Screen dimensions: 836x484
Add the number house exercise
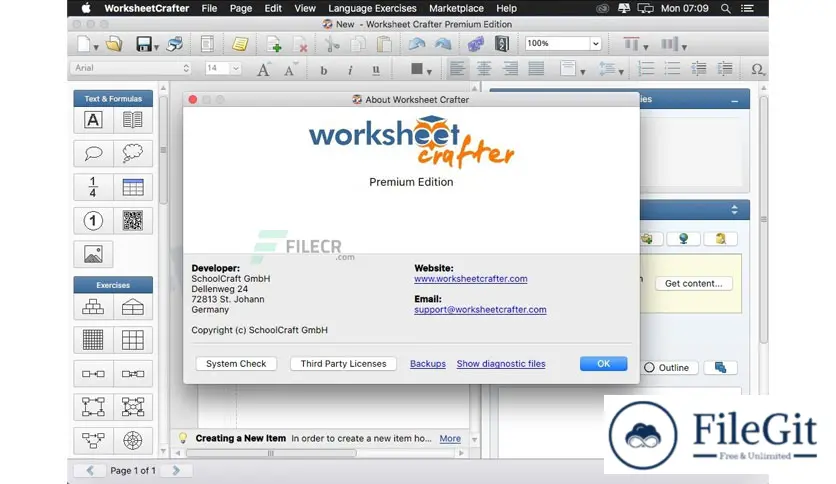[x=133, y=307]
